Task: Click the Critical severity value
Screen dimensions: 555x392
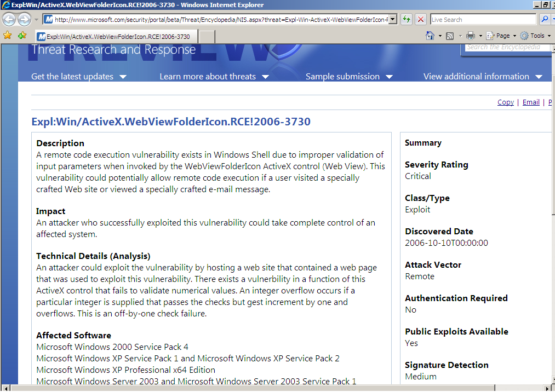Action: (418, 176)
